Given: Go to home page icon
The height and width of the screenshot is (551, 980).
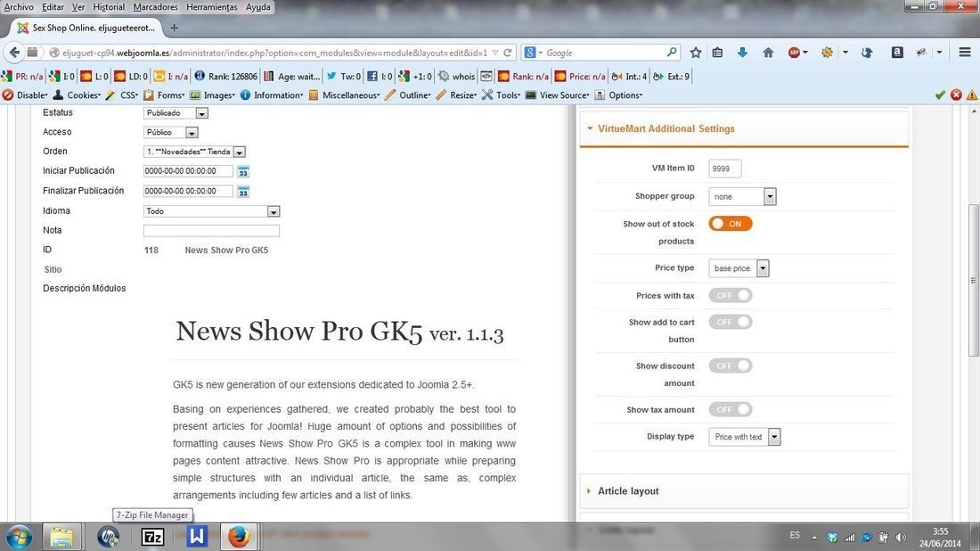Looking at the screenshot, I should click(x=768, y=53).
